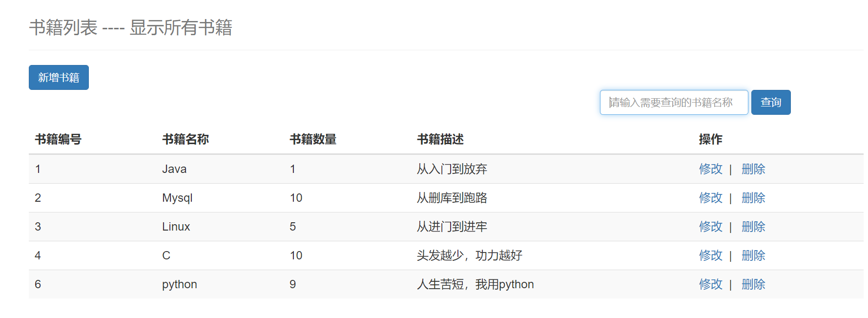Delete the C book via 删除
868x318 pixels.
click(x=753, y=255)
